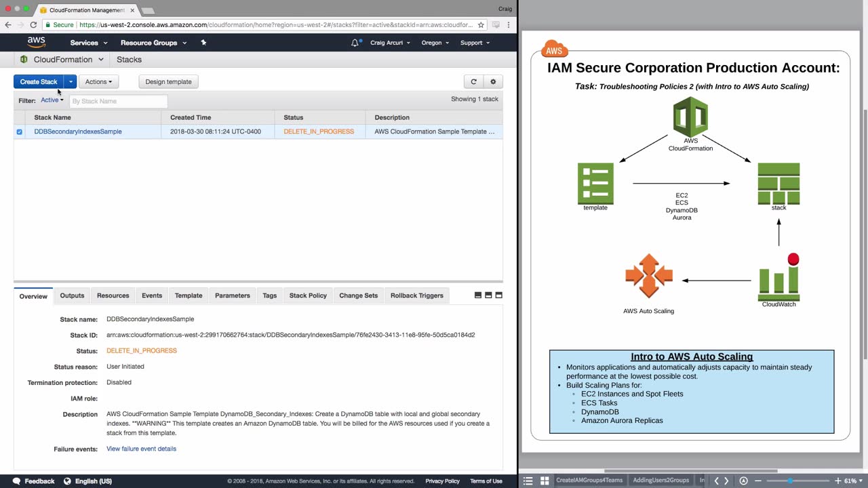Screen dimensions: 868x488
Task: Open the Change Sets tab
Action: (x=359, y=296)
